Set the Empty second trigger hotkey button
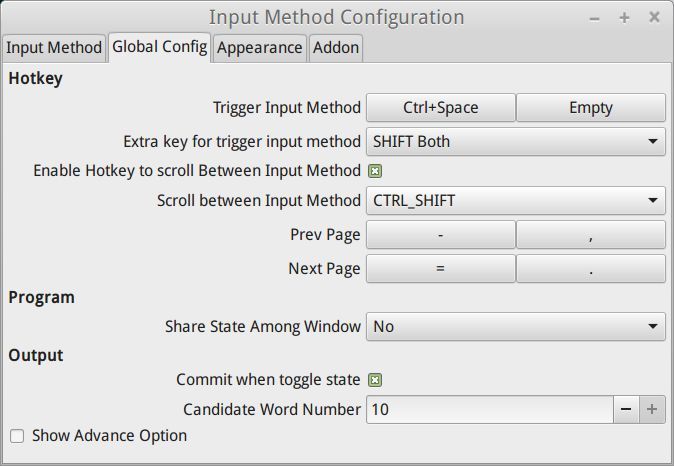The height and width of the screenshot is (466, 674). 591,107
